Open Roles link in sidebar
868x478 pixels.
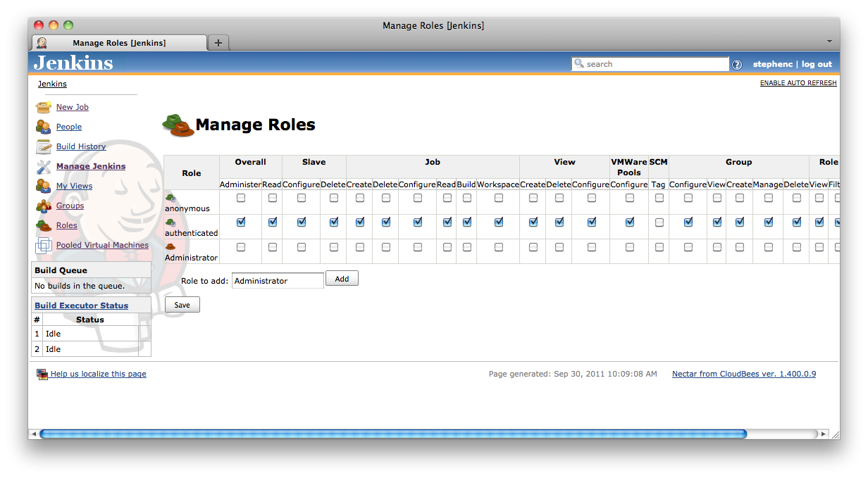click(67, 225)
